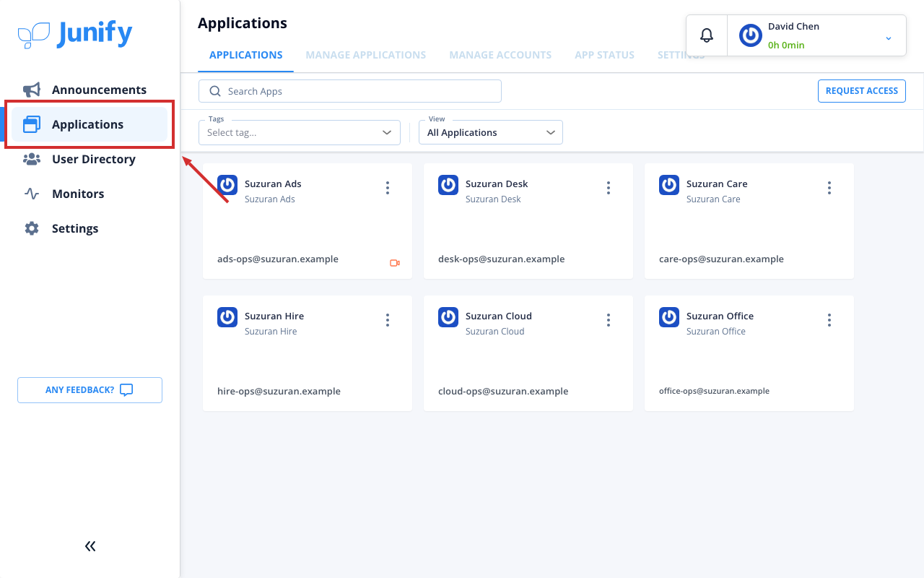The width and height of the screenshot is (924, 578).
Task: Click the Settings gear icon in sidebar
Action: tap(32, 228)
